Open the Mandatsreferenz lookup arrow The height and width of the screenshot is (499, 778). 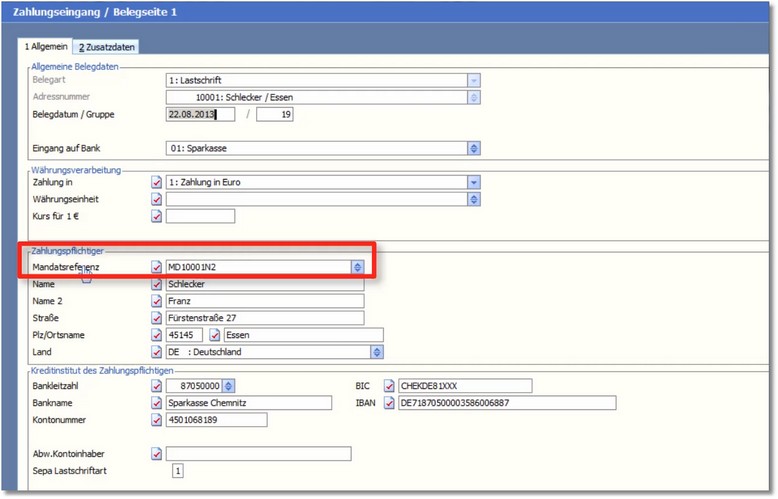[x=357, y=267]
